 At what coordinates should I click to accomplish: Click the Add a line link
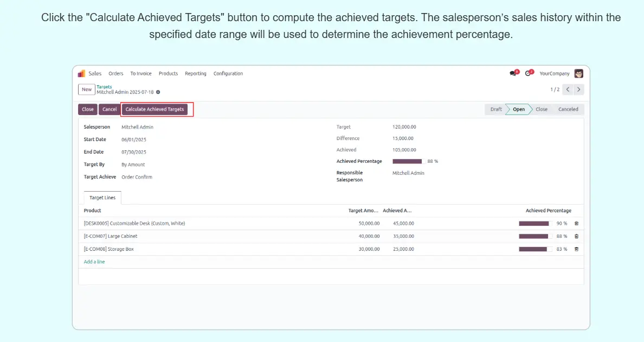click(x=94, y=262)
